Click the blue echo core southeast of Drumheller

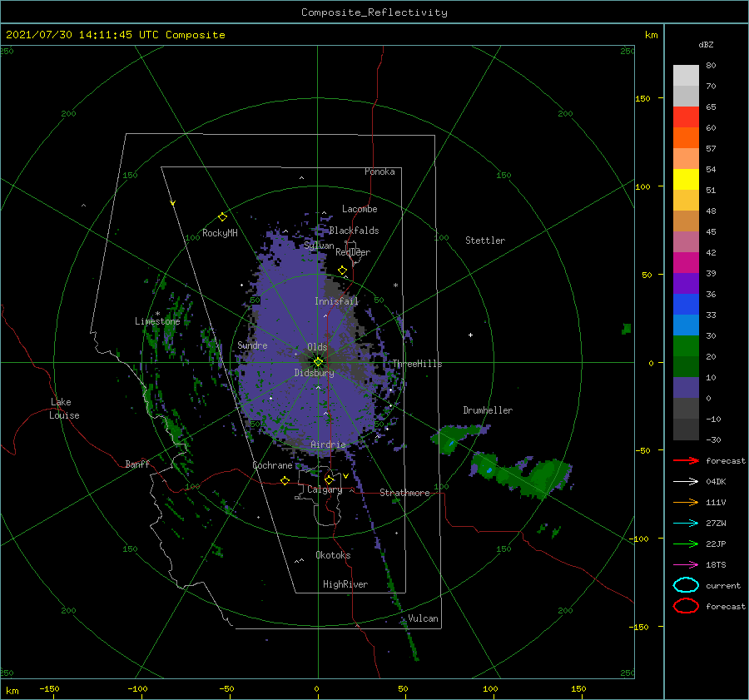coord(489,470)
